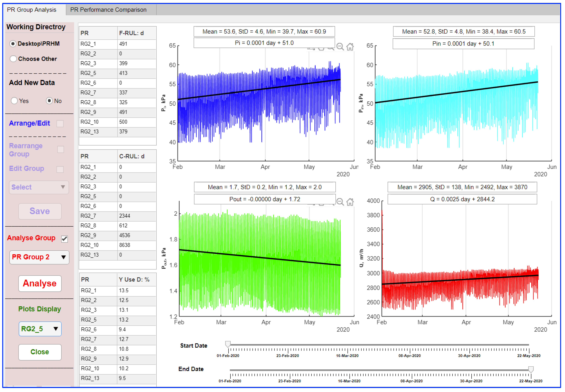Screen dimensions: 565x392
Task: Select No under Add New Data
Action: coord(49,101)
